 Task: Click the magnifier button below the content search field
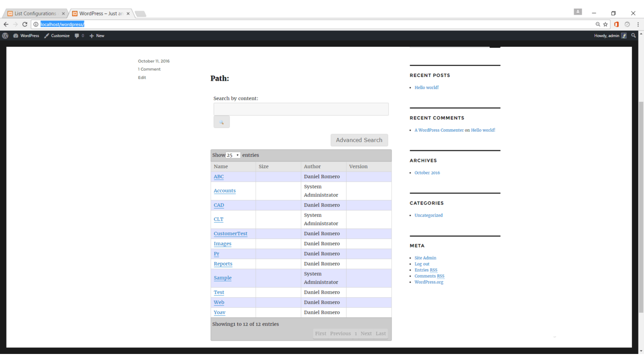221,122
